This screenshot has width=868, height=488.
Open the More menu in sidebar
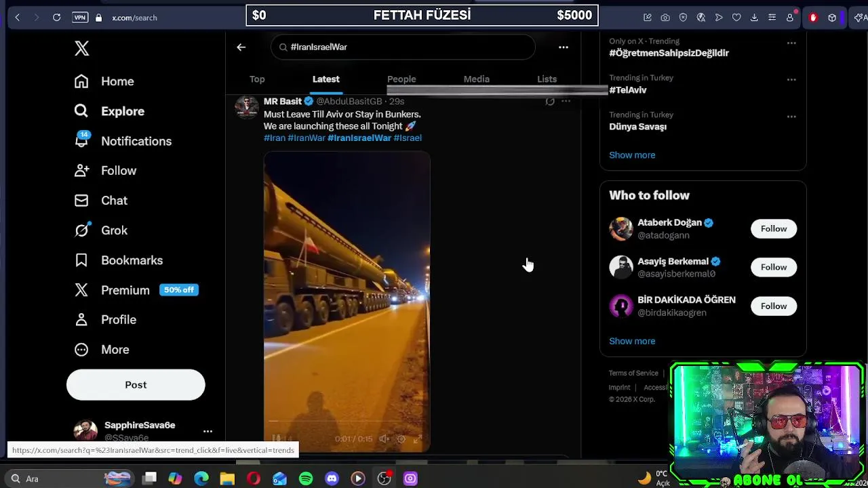(102, 350)
